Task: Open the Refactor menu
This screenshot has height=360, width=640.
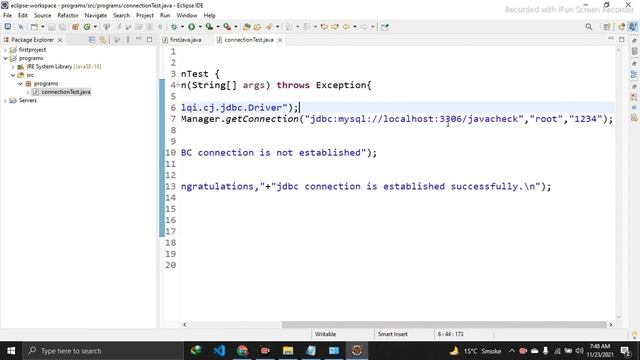Action: pyautogui.click(x=68, y=16)
